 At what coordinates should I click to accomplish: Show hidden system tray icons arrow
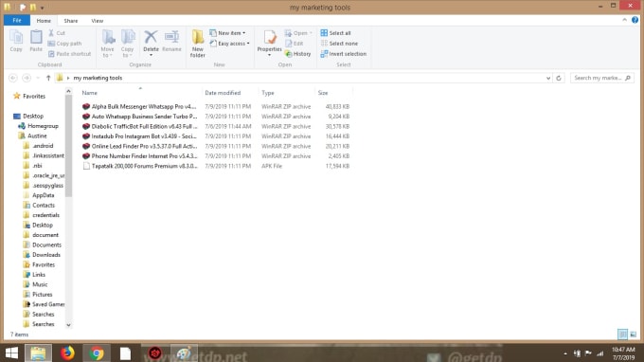click(x=565, y=353)
